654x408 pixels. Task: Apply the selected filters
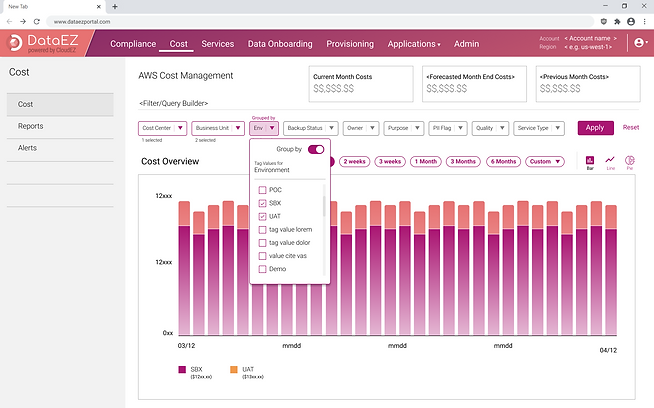[x=595, y=128]
